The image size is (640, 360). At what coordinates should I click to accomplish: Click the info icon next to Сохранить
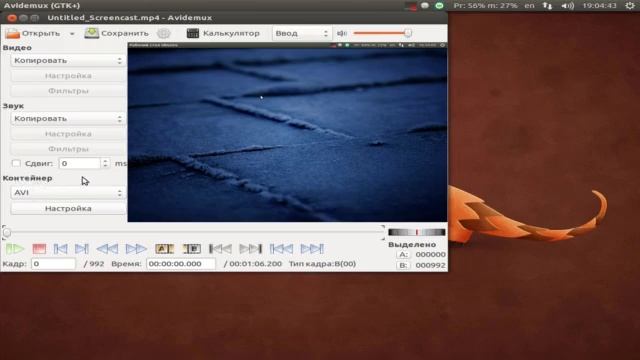pyautogui.click(x=164, y=33)
